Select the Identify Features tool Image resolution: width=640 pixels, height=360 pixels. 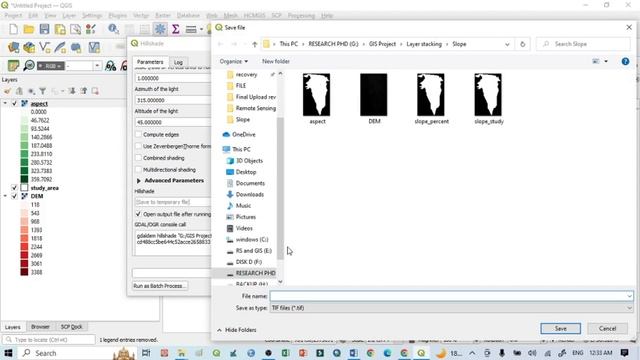click(113, 29)
